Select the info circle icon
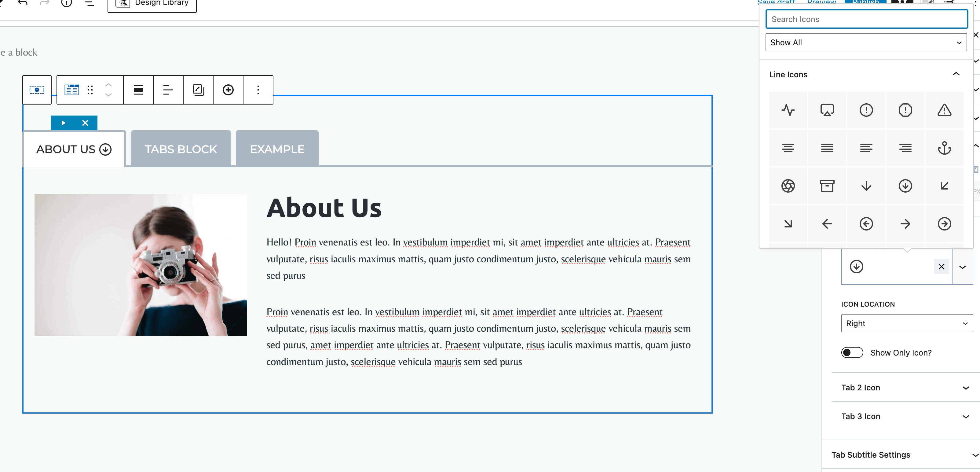980x472 pixels. [866, 110]
